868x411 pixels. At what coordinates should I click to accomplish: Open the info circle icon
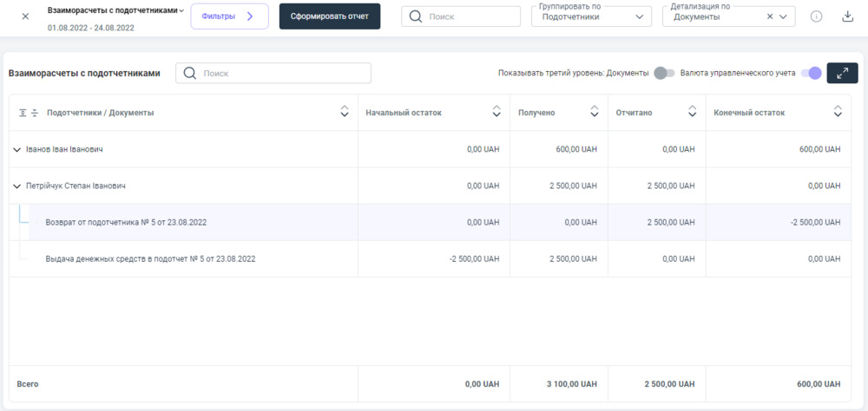click(816, 16)
